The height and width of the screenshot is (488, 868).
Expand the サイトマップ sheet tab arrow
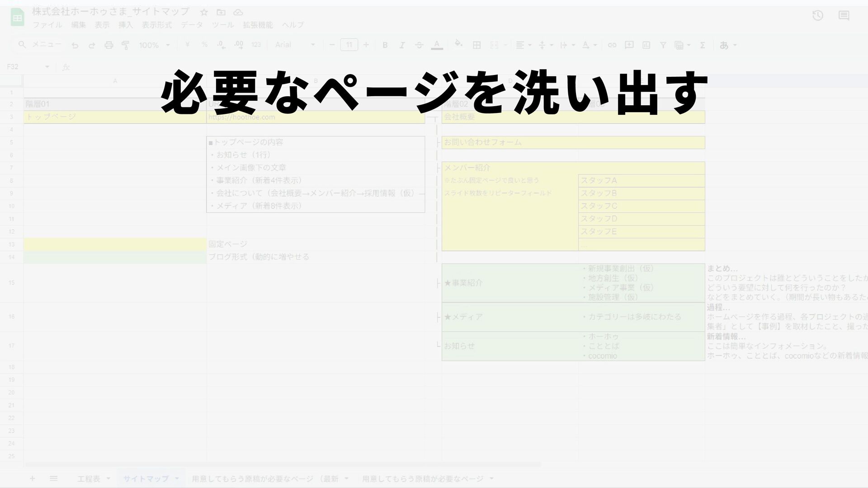pyautogui.click(x=177, y=479)
